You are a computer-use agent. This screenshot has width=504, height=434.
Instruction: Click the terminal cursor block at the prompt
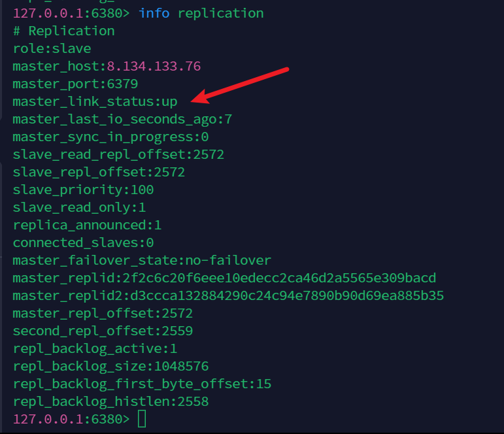142,418
